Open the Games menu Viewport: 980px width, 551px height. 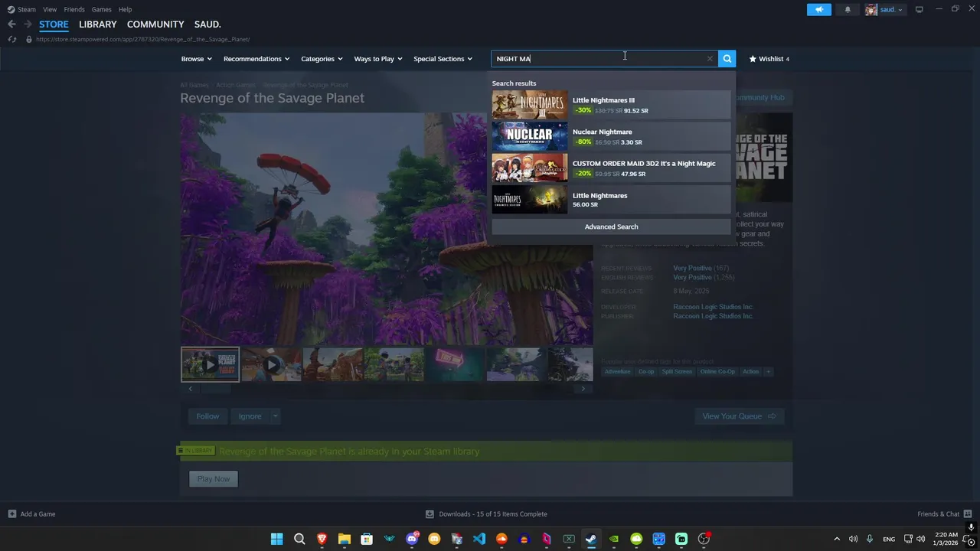101,9
